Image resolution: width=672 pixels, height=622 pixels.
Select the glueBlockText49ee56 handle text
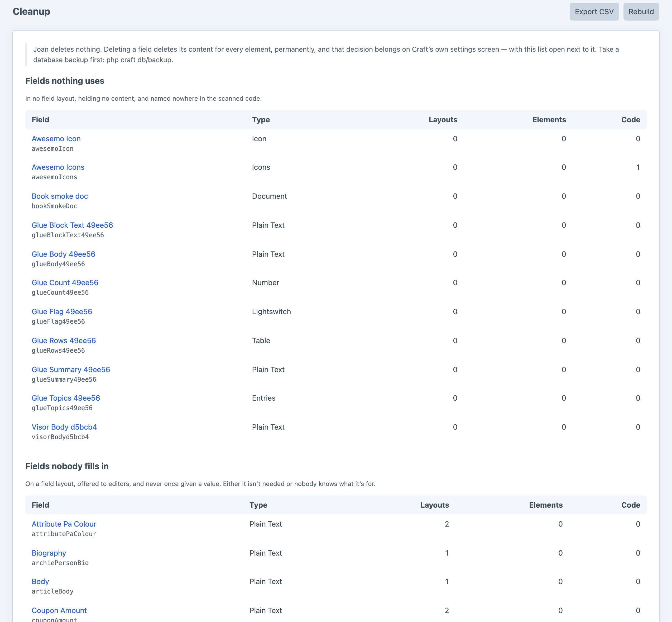(x=68, y=235)
